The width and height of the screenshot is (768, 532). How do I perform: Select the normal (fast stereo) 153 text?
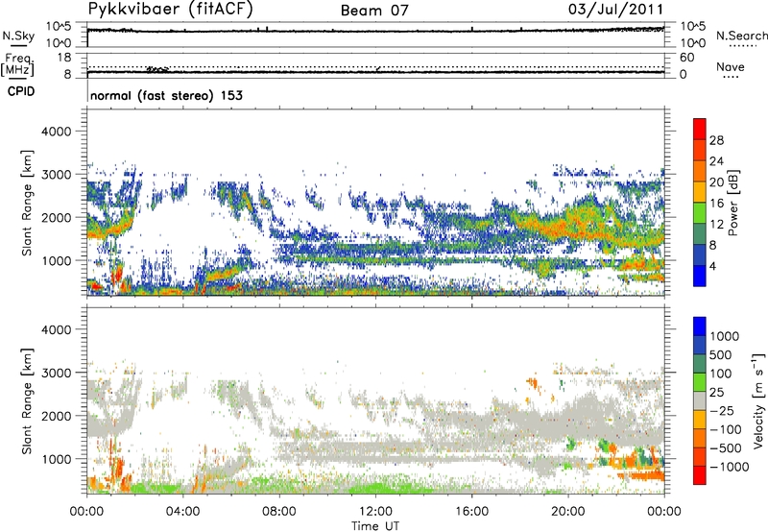point(166,95)
